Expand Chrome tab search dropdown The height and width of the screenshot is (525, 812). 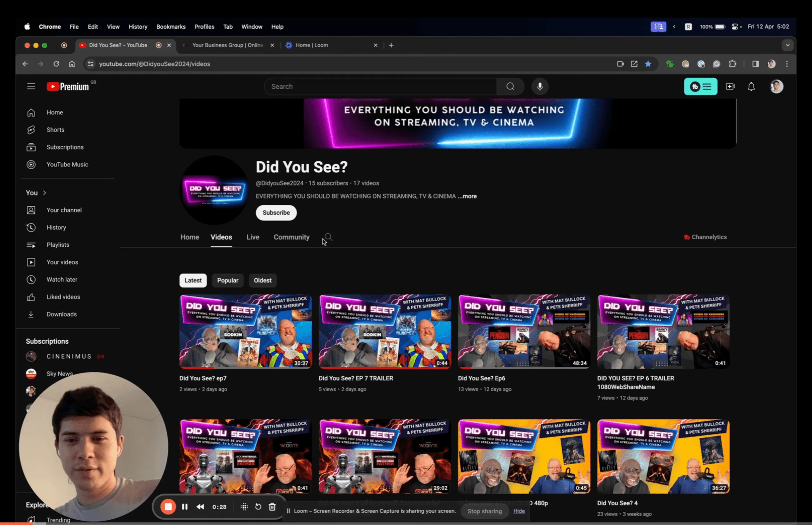pos(787,45)
